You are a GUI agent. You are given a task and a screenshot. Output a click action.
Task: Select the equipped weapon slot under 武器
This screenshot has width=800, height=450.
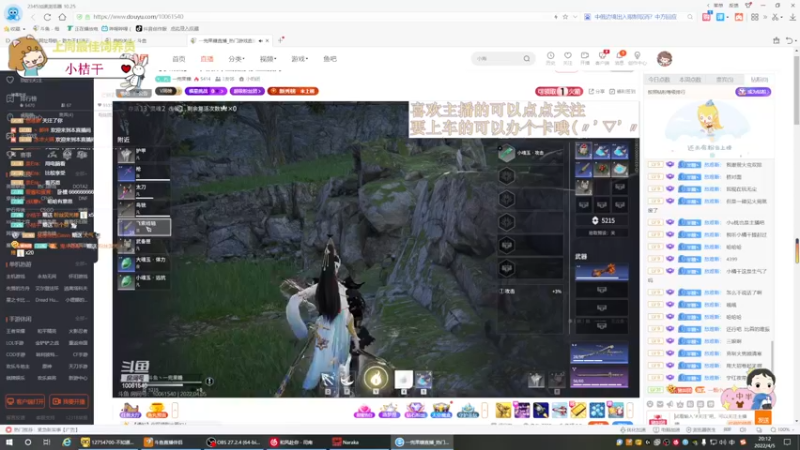click(602, 271)
